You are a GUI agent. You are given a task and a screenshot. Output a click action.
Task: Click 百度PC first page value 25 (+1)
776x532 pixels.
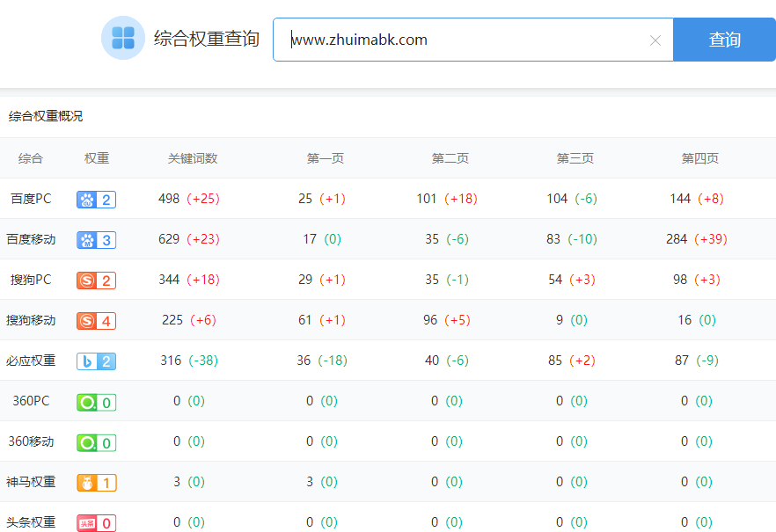[322, 199]
